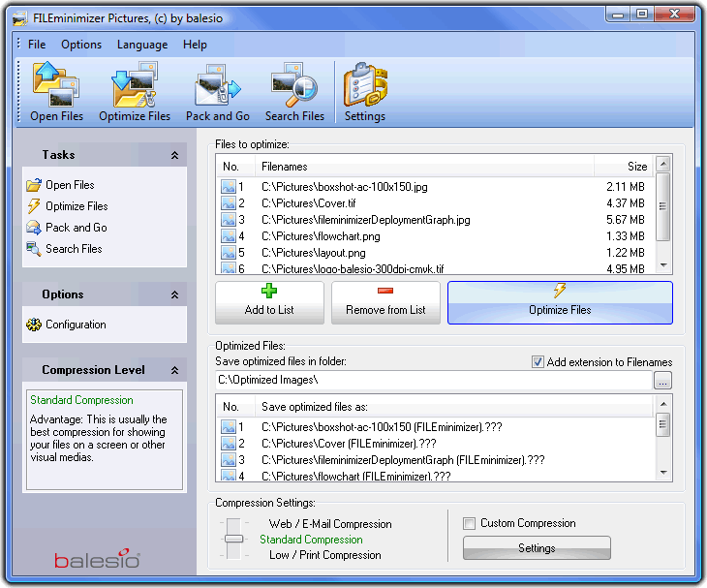This screenshot has width=707, height=588.
Task: Click the large Optimize Files button
Action: [560, 302]
